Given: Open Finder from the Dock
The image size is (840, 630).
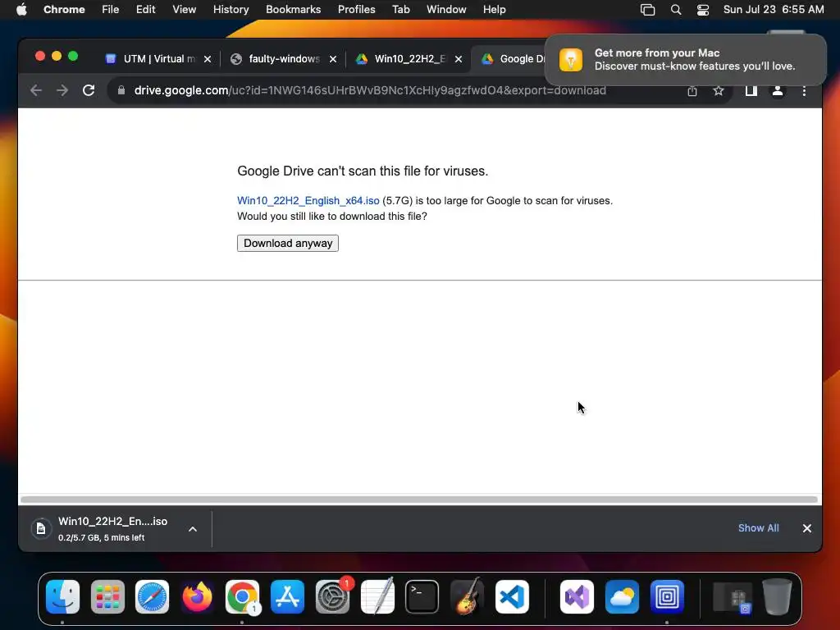Looking at the screenshot, I should [x=62, y=597].
